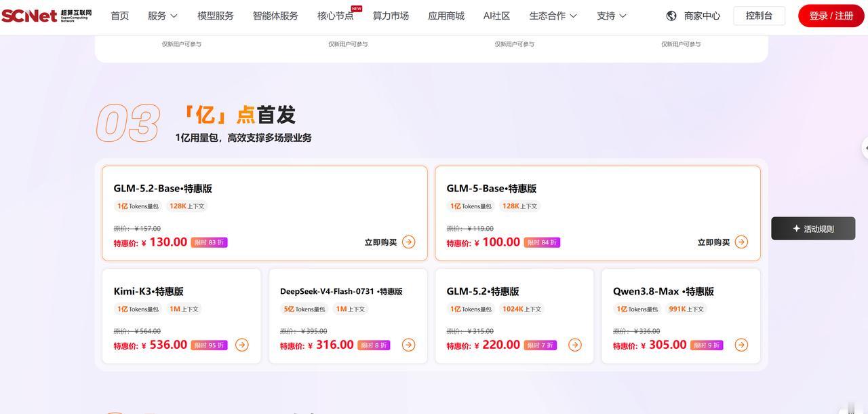Open 应用商城 navigation item
The width and height of the screenshot is (868, 414).
click(x=446, y=16)
